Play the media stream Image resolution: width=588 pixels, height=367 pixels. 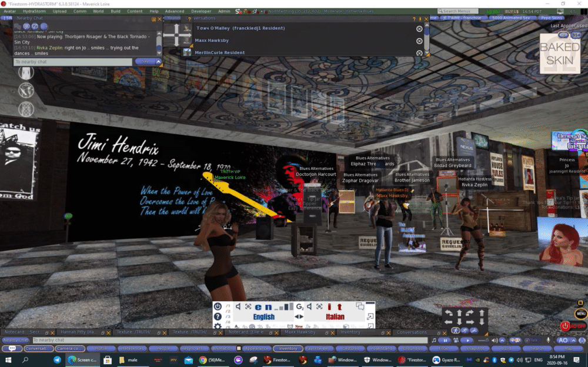tap(467, 341)
